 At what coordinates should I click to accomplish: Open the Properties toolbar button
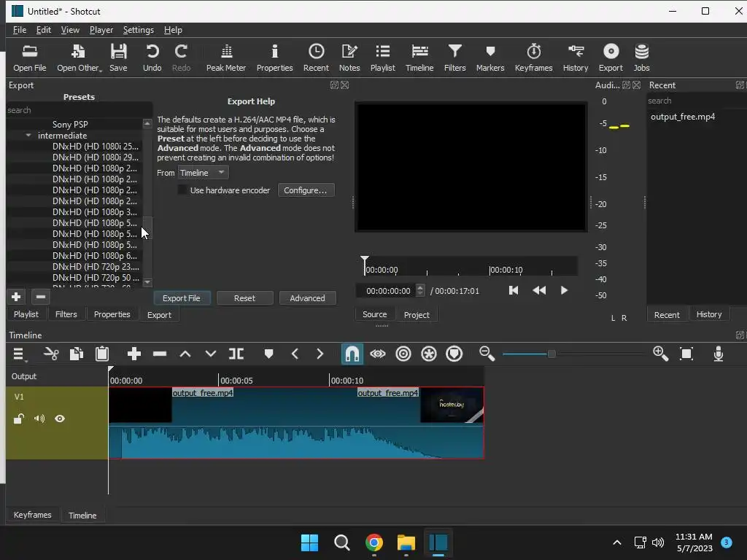click(274, 57)
